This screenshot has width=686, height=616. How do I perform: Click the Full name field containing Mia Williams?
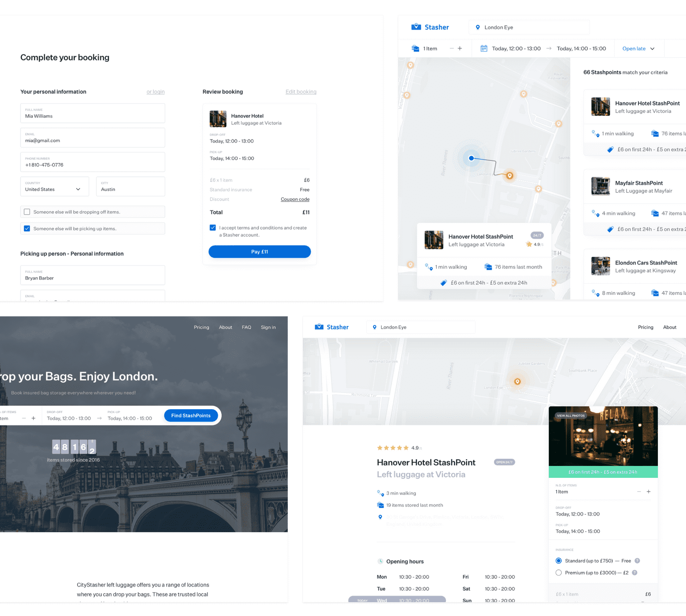93,113
